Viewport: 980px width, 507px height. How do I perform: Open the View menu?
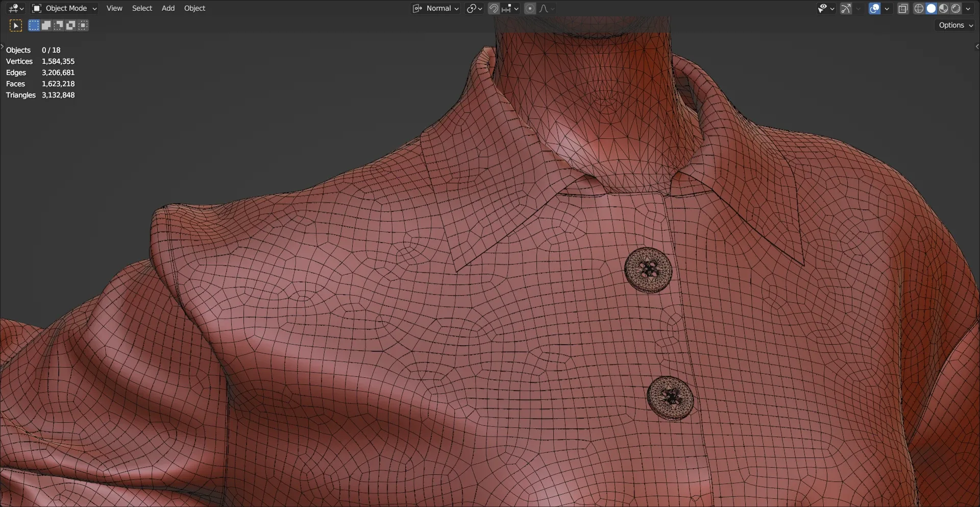click(x=114, y=8)
